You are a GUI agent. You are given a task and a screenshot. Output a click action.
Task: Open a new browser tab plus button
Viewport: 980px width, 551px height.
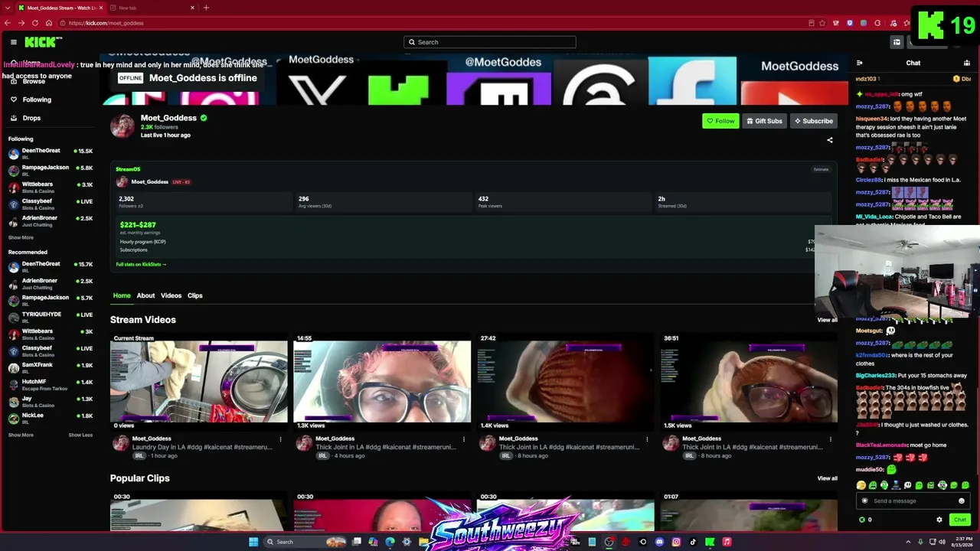[206, 8]
